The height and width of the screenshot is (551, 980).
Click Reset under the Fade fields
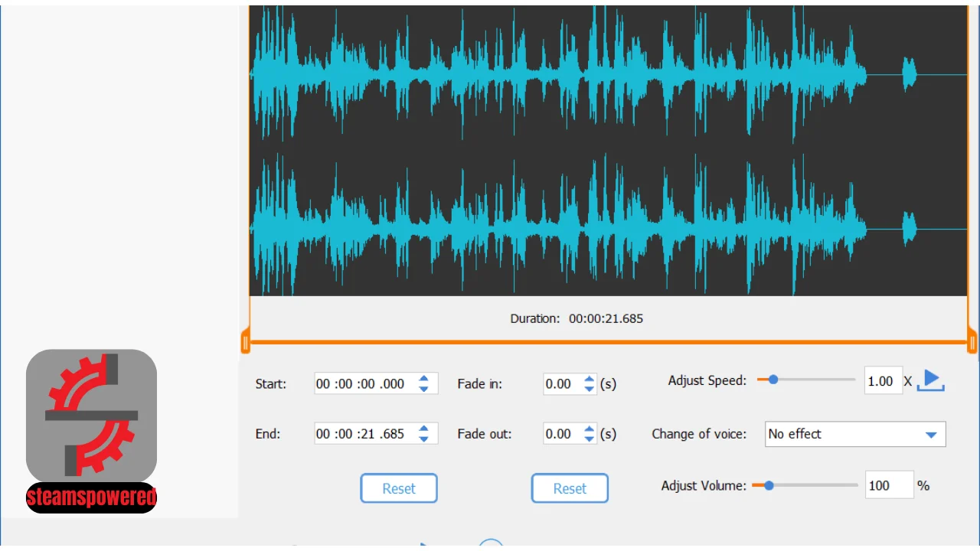click(x=570, y=488)
